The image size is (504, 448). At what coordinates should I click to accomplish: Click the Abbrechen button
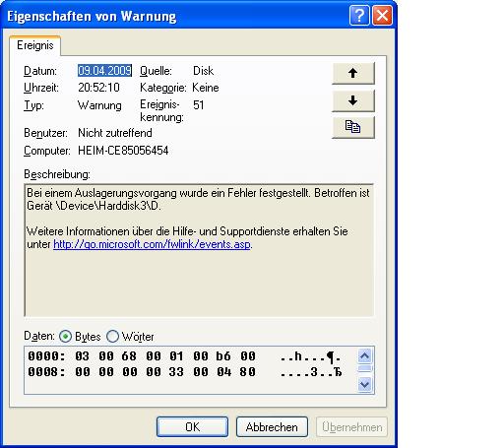[272, 427]
